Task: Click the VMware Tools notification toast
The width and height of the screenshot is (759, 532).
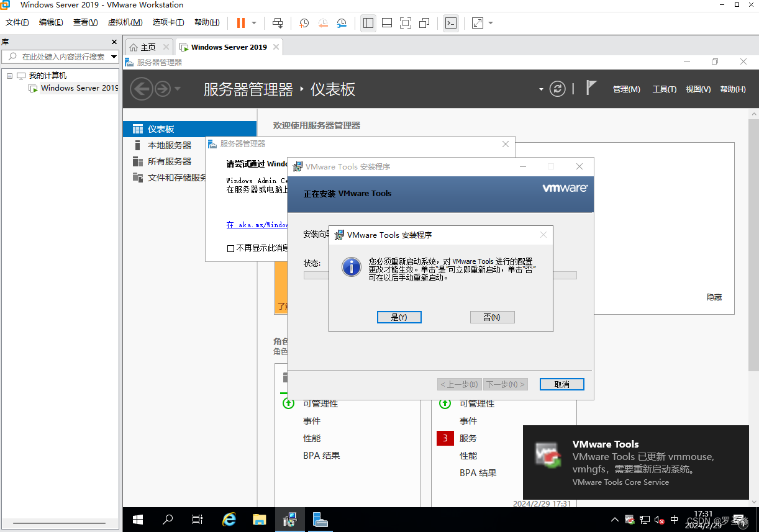Action: [x=636, y=462]
